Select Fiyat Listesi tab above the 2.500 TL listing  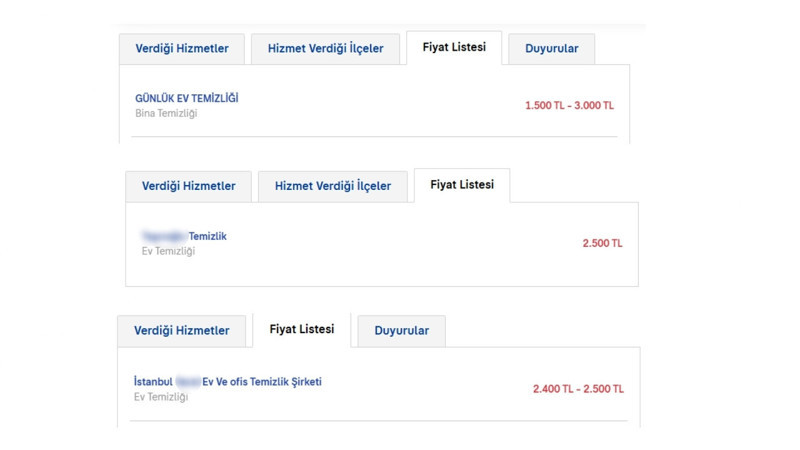pyautogui.click(x=461, y=185)
